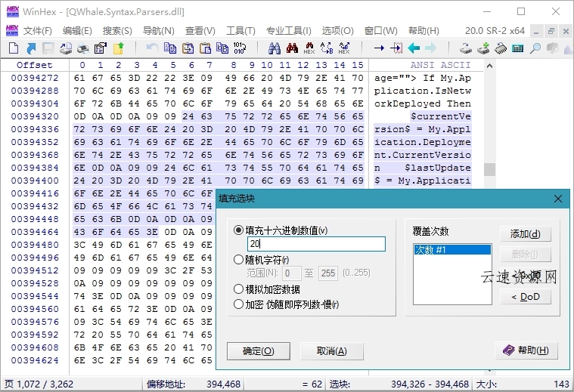Click the 1010 modify data icon
Viewport: 574px width, 392px height.
(240, 48)
